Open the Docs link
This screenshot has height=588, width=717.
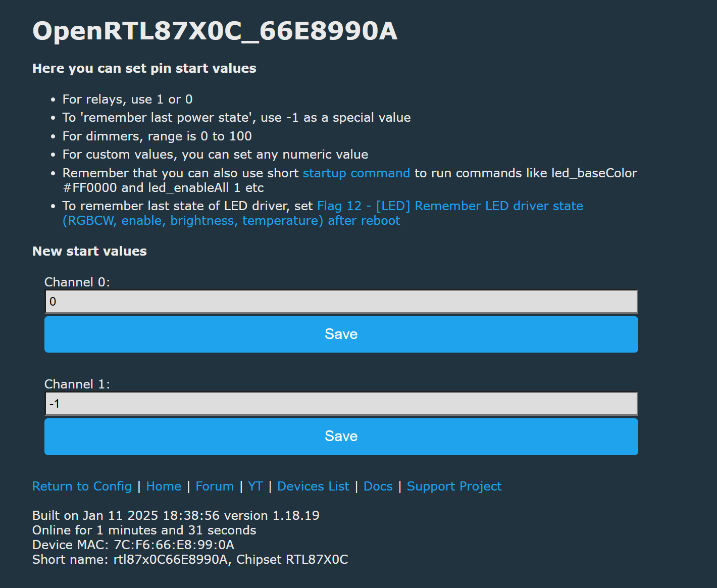point(378,486)
